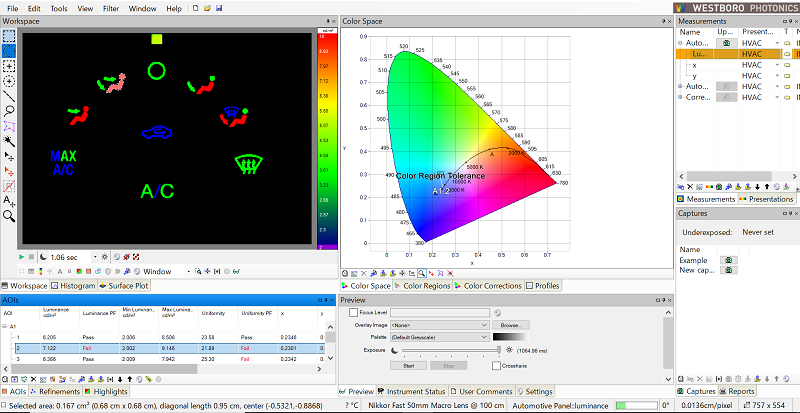Open the Filter menu
This screenshot has width=800, height=413.
[111, 9]
